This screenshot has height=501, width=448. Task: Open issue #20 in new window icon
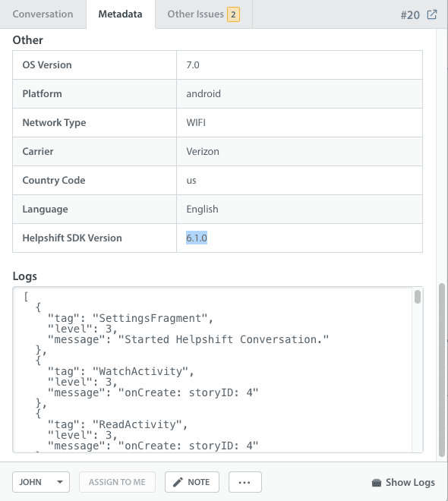(x=432, y=14)
